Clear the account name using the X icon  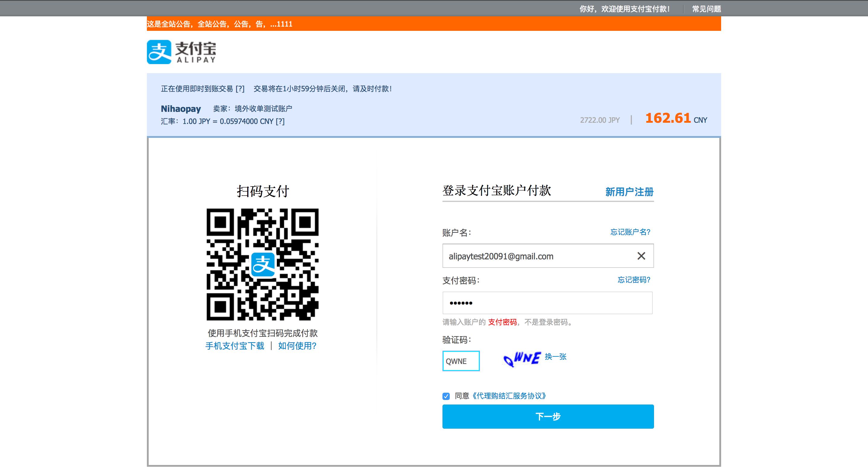tap(641, 256)
